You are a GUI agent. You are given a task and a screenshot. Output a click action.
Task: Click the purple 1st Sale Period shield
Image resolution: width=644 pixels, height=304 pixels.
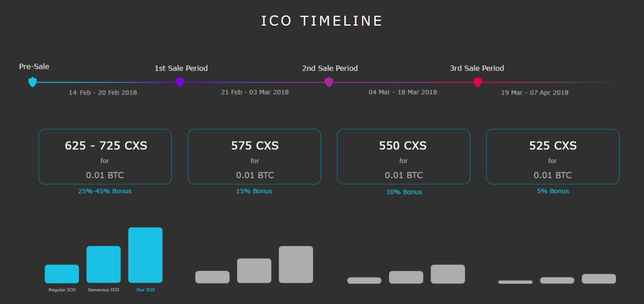point(180,82)
